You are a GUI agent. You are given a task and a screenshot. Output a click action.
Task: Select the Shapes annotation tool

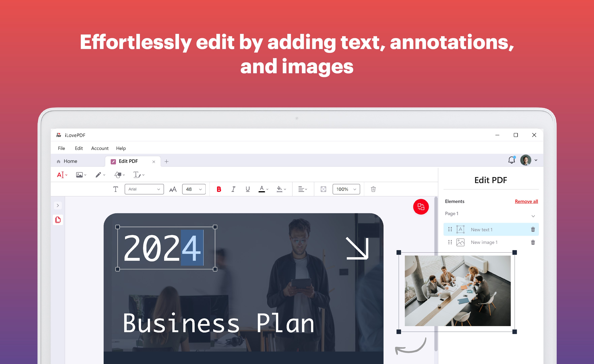click(118, 175)
